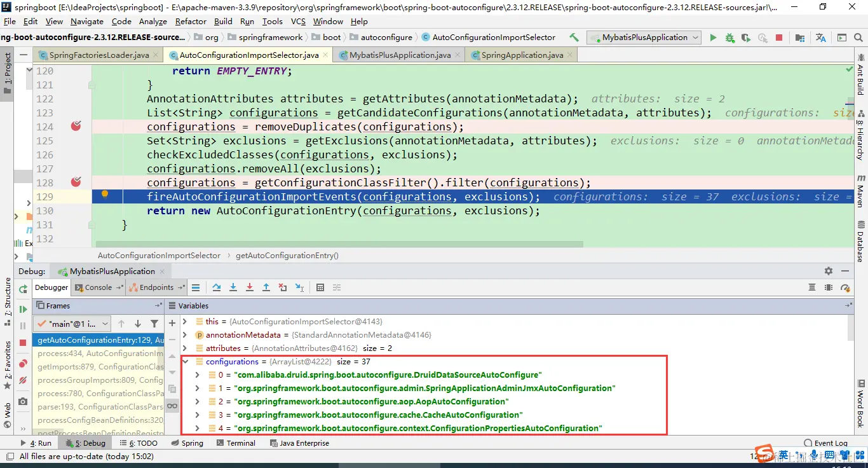This screenshot has width=868, height=468.
Task: Expand configurations element 2 AopAutoConfiguration
Action: [x=198, y=402]
